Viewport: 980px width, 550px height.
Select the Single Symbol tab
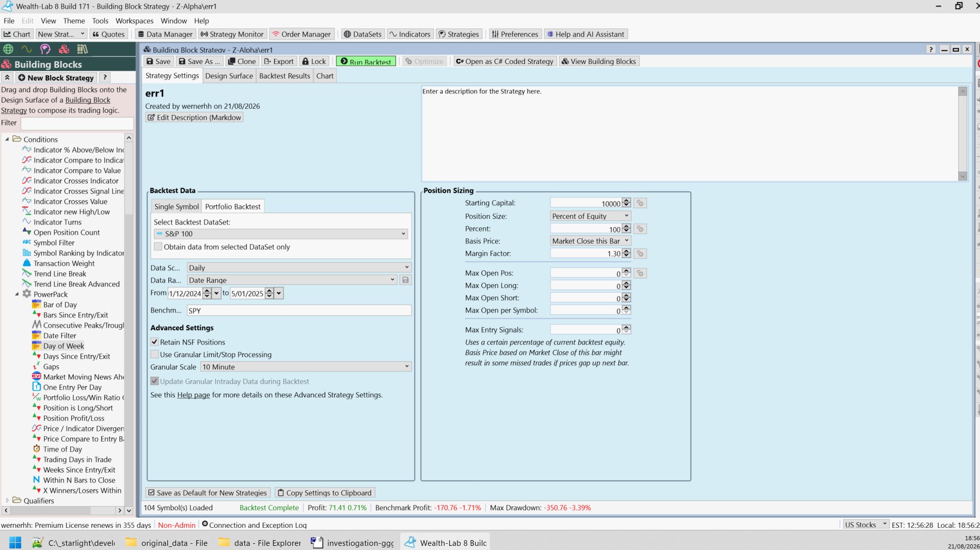tap(176, 206)
